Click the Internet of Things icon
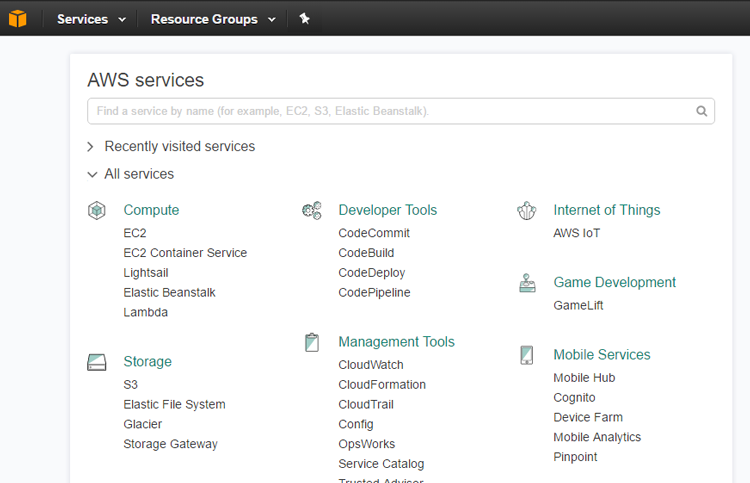 pyautogui.click(x=527, y=210)
